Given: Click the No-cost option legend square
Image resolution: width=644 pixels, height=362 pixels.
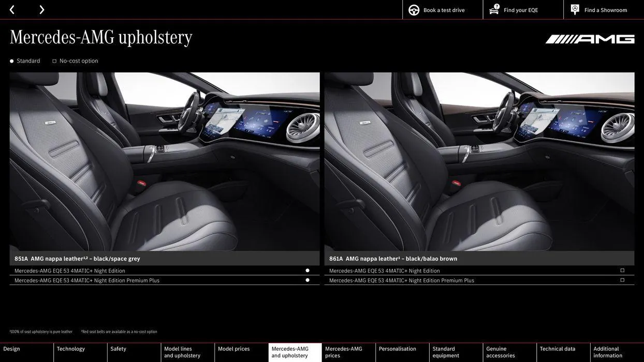Looking at the screenshot, I should (x=54, y=61).
